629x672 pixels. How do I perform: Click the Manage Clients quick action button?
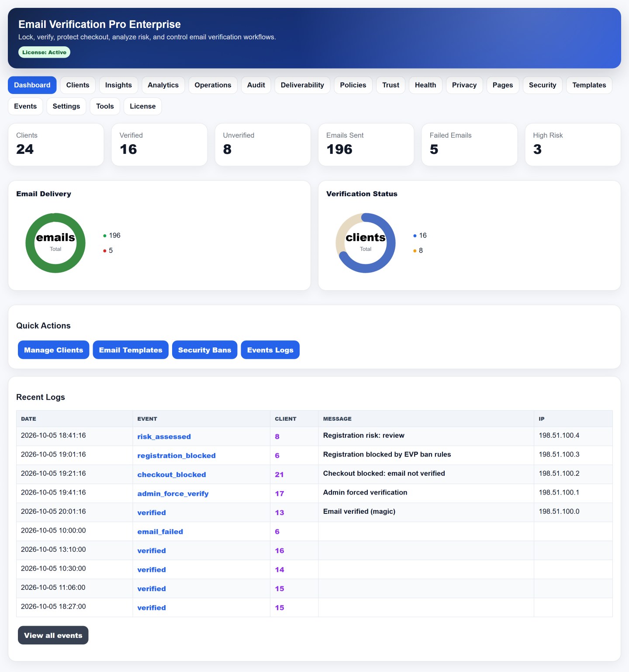pyautogui.click(x=54, y=350)
